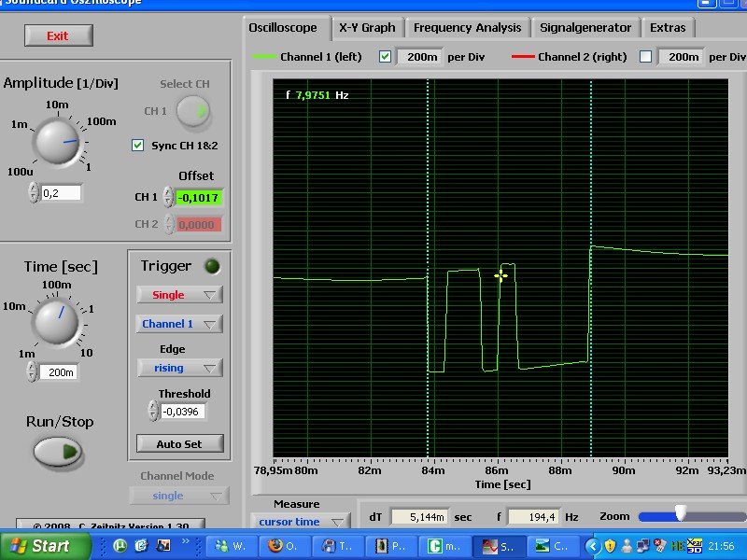The image size is (747, 560).
Task: Click the system clock 21:56
Action: [721, 546]
